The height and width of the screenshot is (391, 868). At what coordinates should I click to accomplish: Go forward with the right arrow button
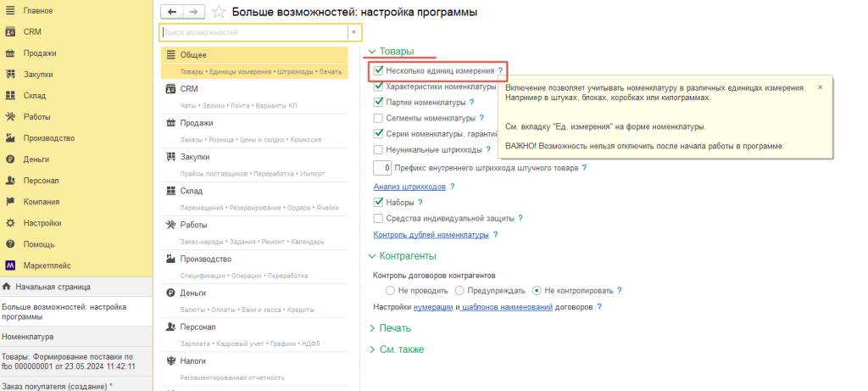coord(193,12)
